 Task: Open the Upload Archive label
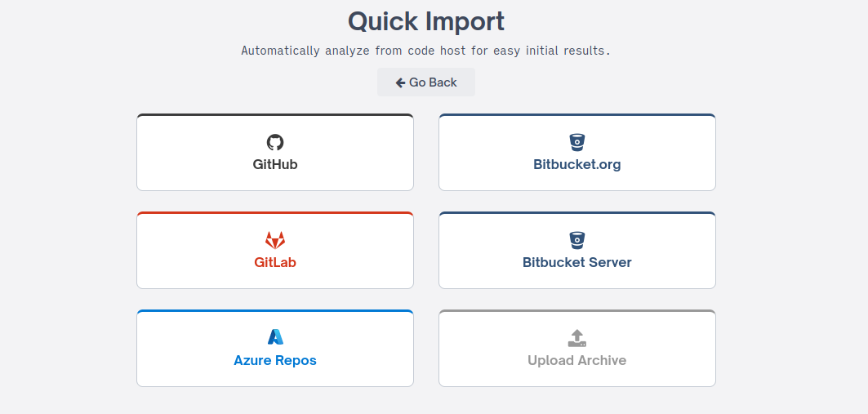[577, 360]
